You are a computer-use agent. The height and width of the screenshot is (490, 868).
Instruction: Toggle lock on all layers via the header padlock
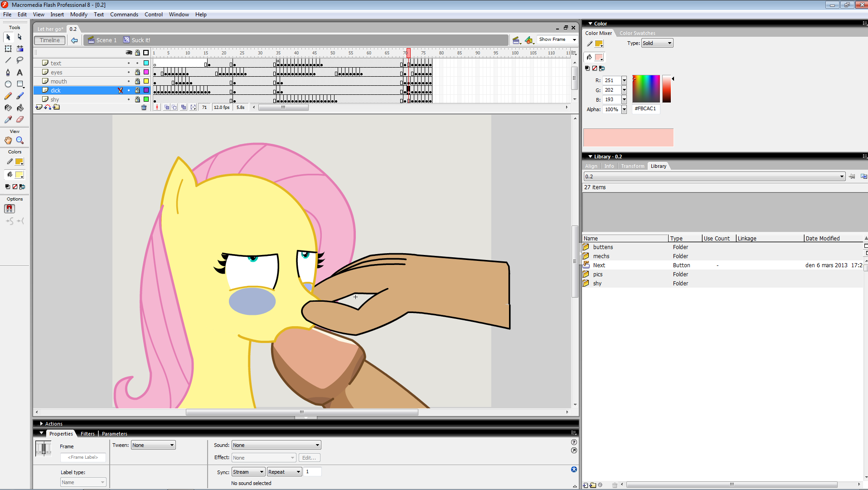[x=138, y=53]
